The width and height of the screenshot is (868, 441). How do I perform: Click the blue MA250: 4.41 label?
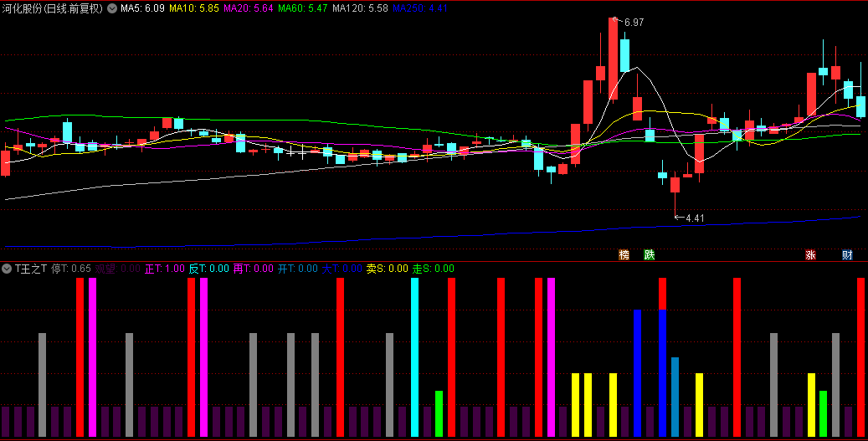[x=419, y=8]
